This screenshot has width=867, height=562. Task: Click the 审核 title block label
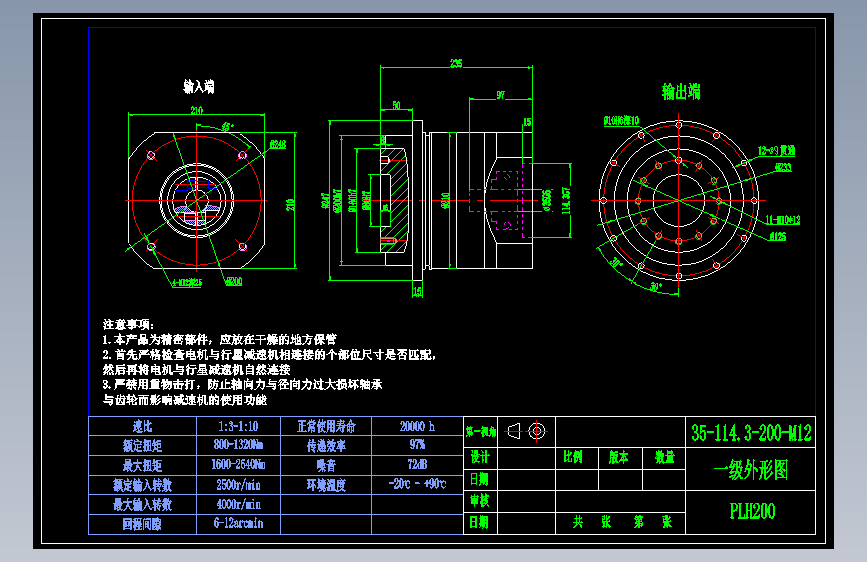[479, 501]
